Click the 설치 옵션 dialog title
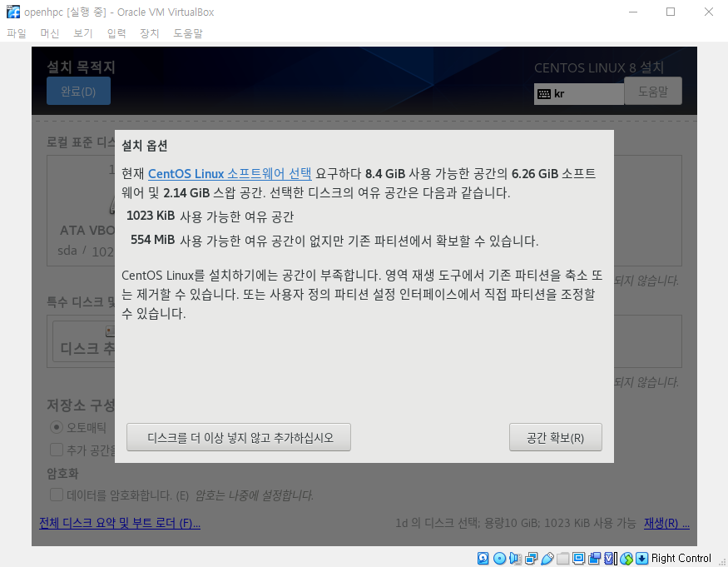Image resolution: width=728 pixels, height=567 pixels. (x=145, y=146)
